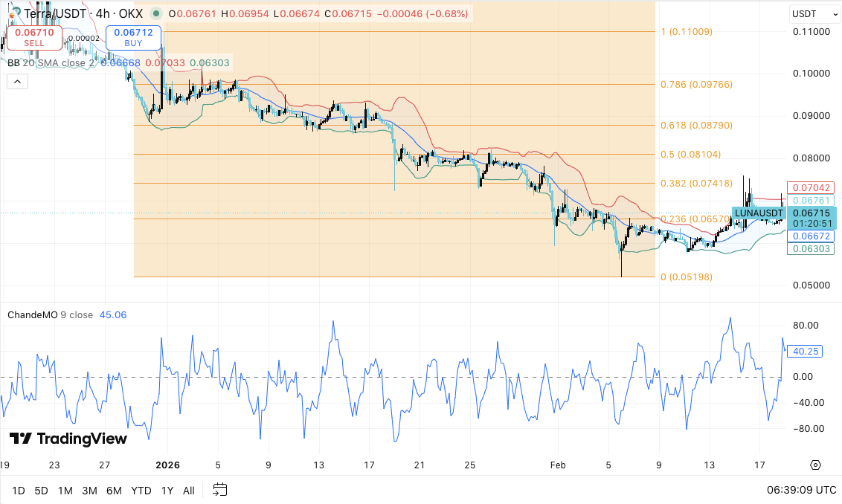Open chart settings hexagon icon
842x504 pixels.
coord(815,465)
